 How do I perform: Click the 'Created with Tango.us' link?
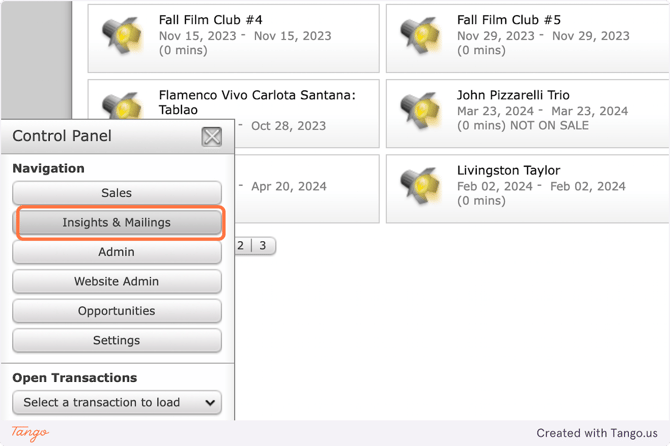pos(596,433)
